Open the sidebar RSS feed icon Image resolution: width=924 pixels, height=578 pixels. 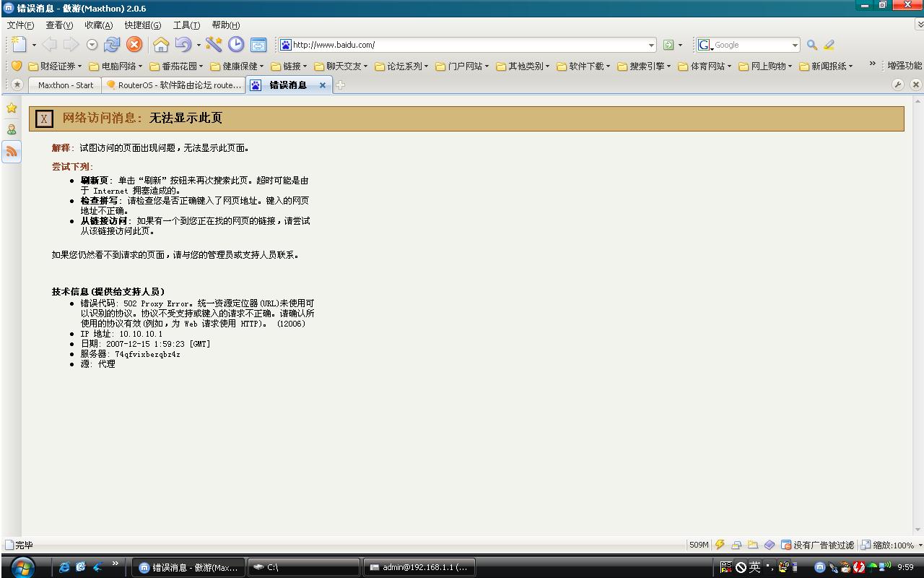tap(12, 151)
